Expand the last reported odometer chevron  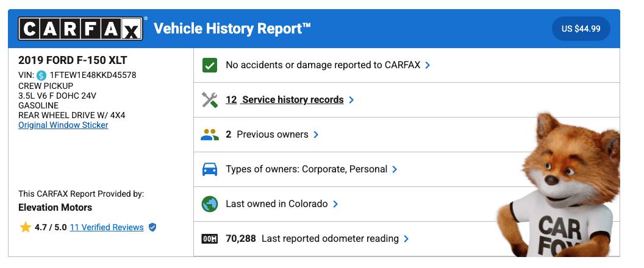point(406,239)
